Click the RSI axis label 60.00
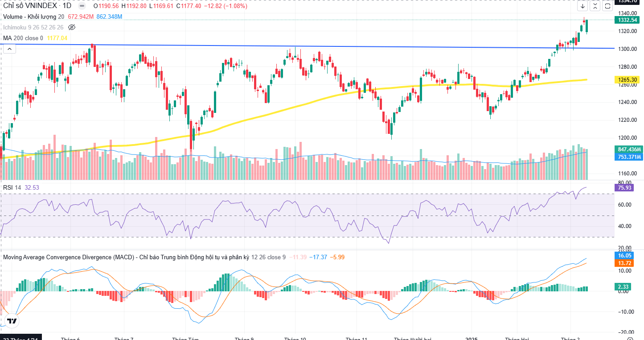This screenshot has height=340, width=644. point(624,205)
